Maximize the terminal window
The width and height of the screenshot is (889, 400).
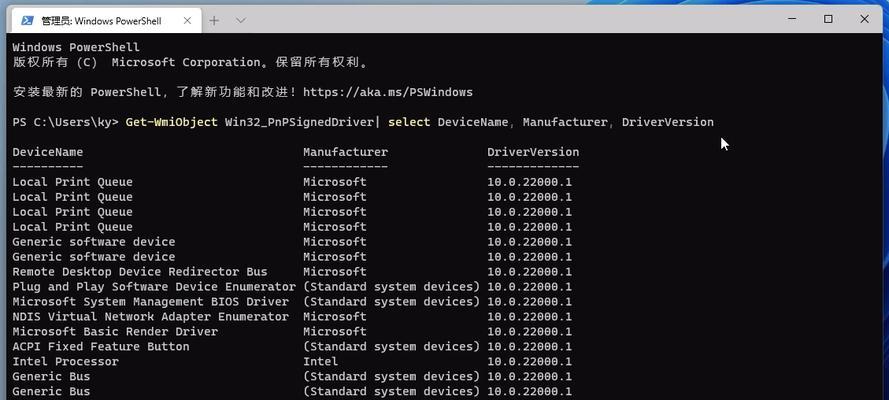point(828,19)
